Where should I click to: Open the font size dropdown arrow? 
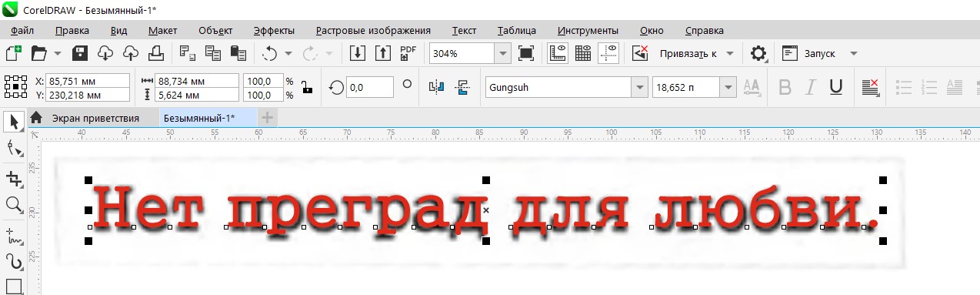(728, 88)
